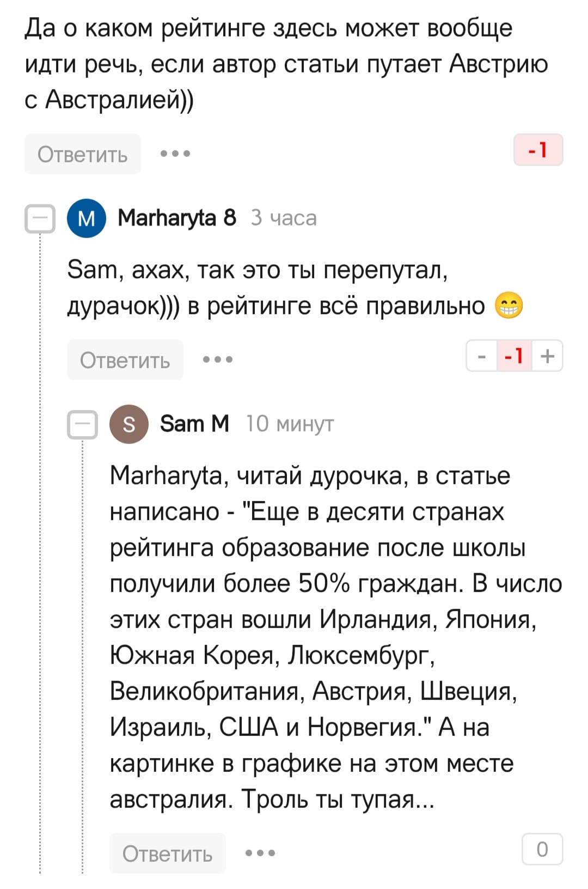588x889 pixels.
Task: Click the 0 rating on Sam M's comment
Action: point(542,849)
